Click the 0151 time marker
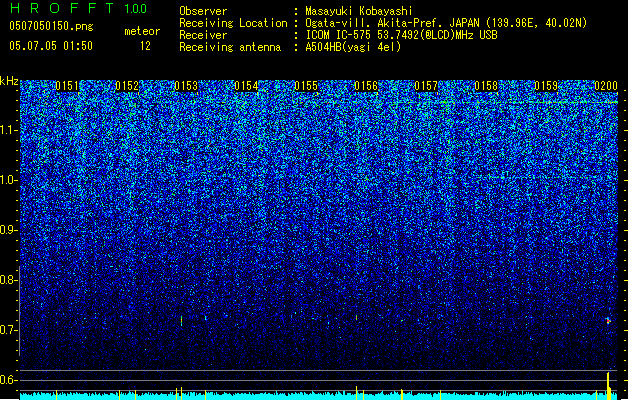Screen dimensions: 629x400 coord(67,86)
